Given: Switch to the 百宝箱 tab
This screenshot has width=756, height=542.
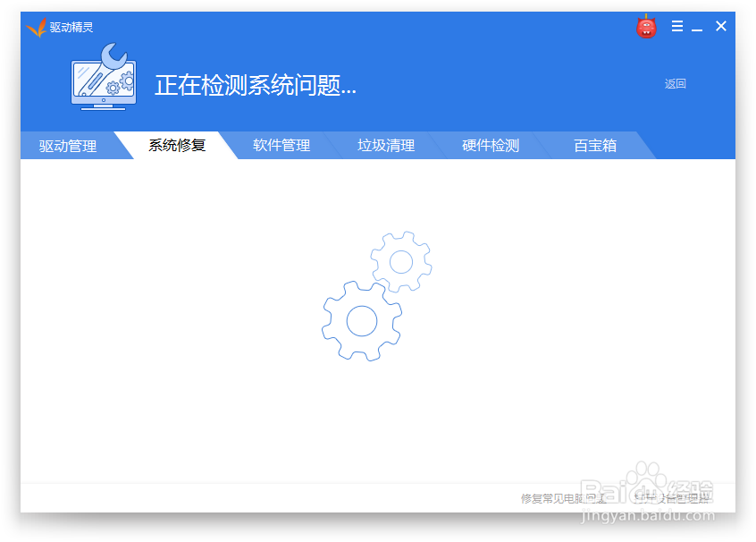Looking at the screenshot, I should point(594,146).
